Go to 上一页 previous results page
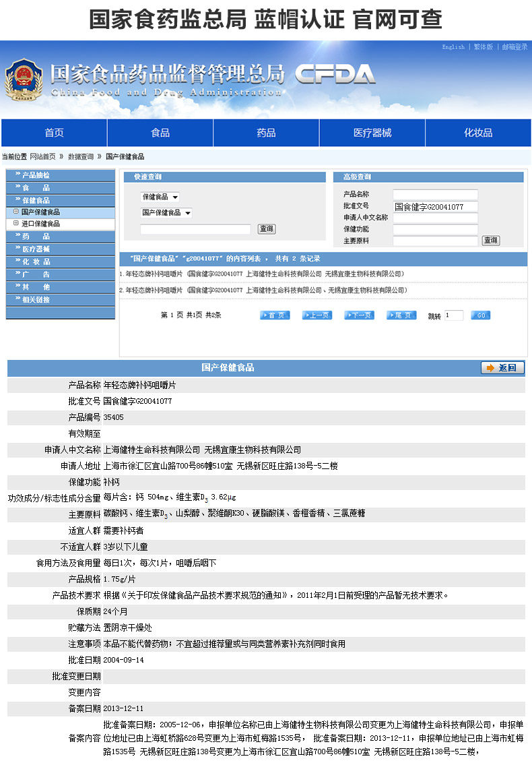The width and height of the screenshot is (532, 765). 317,315
